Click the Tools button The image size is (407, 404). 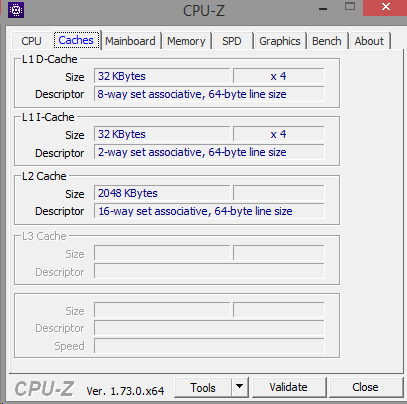pos(203,387)
